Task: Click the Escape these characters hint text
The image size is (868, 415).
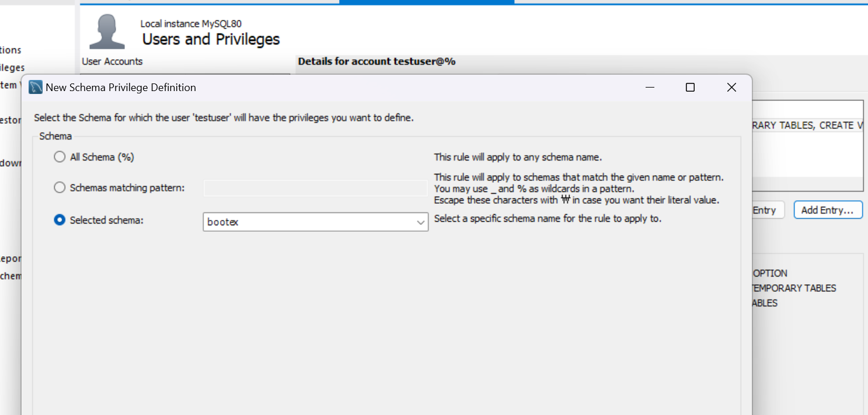Action: click(x=577, y=200)
